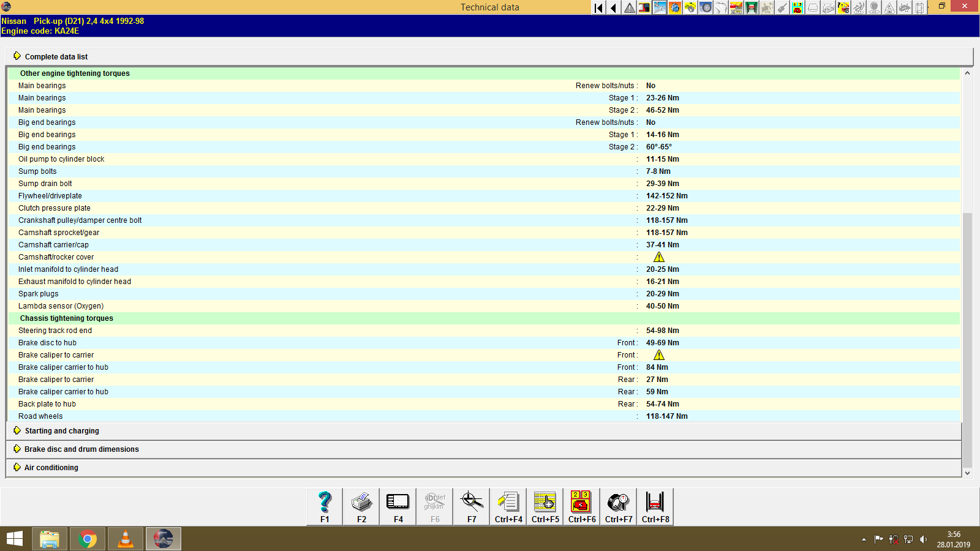The height and width of the screenshot is (551, 980).
Task: Click the test gauges Ctrl+F7 icon
Action: (618, 505)
